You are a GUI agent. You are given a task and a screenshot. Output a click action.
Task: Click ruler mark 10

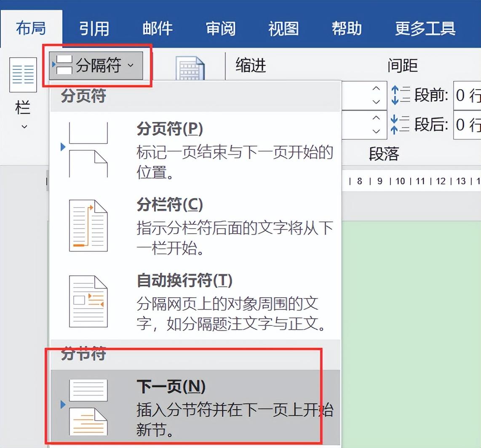(400, 181)
